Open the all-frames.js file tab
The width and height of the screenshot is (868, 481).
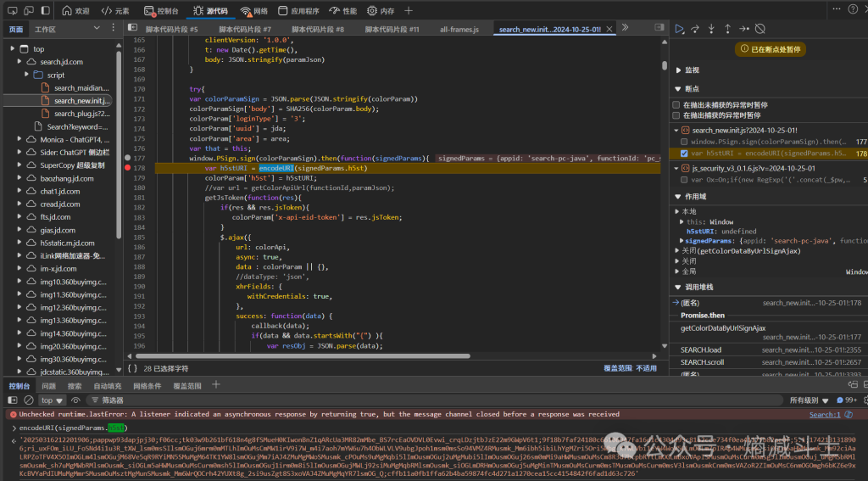pos(459,29)
